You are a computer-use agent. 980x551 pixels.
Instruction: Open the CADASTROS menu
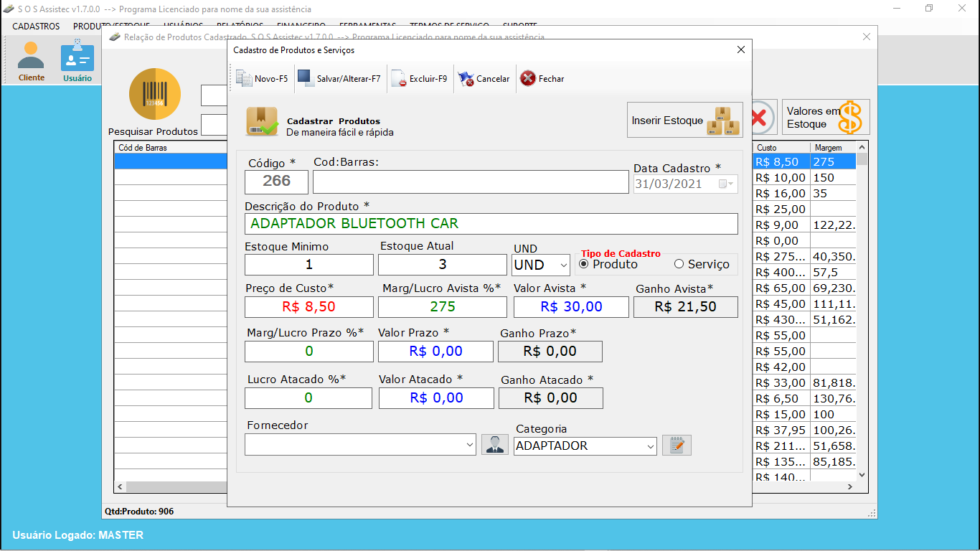pyautogui.click(x=36, y=26)
